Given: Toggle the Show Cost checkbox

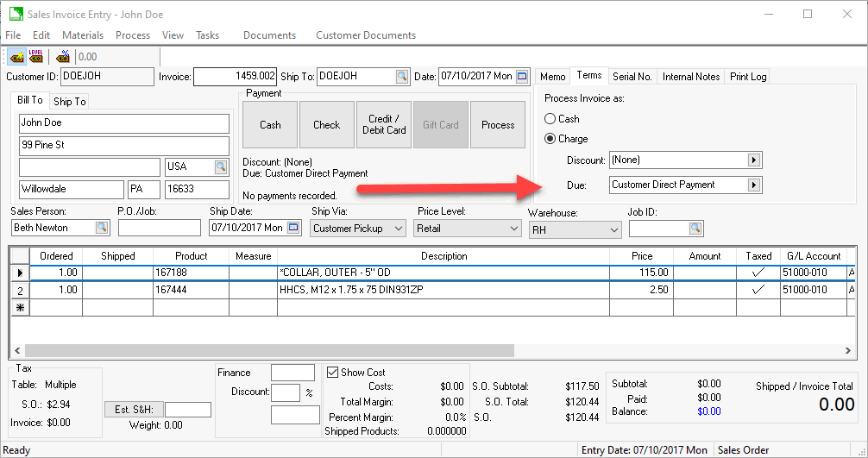Looking at the screenshot, I should 333,373.
